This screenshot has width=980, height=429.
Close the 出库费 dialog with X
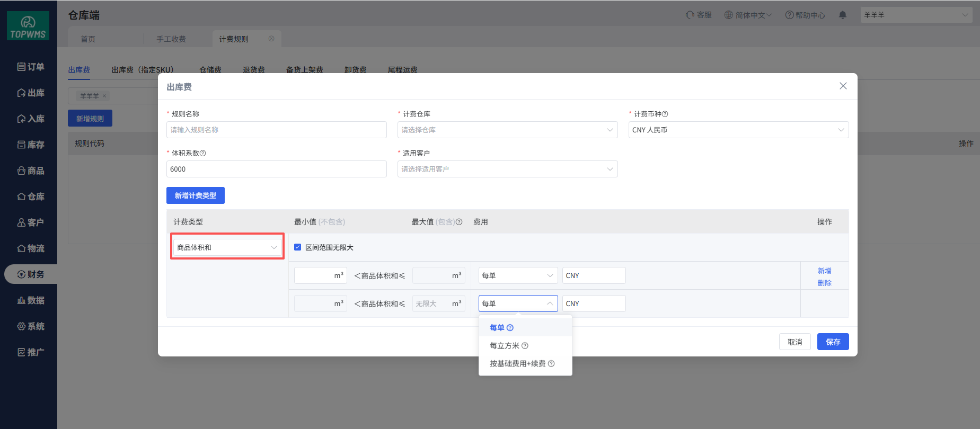click(843, 86)
